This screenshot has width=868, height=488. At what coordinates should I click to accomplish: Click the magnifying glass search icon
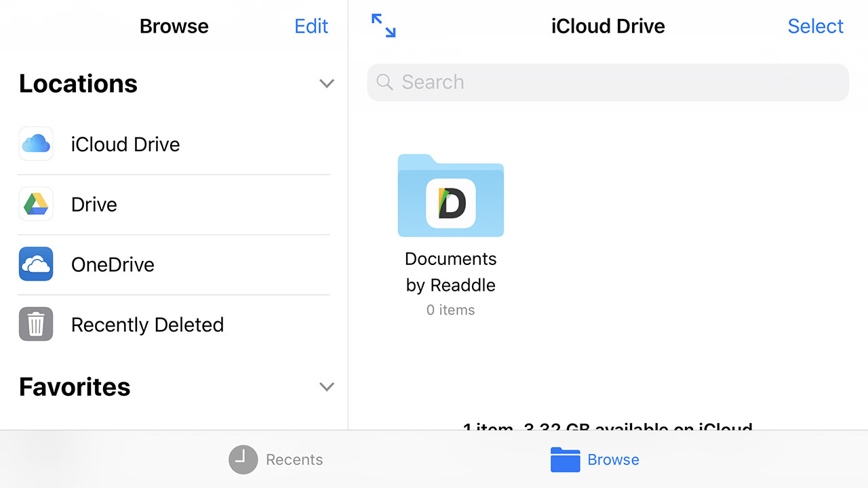click(384, 82)
